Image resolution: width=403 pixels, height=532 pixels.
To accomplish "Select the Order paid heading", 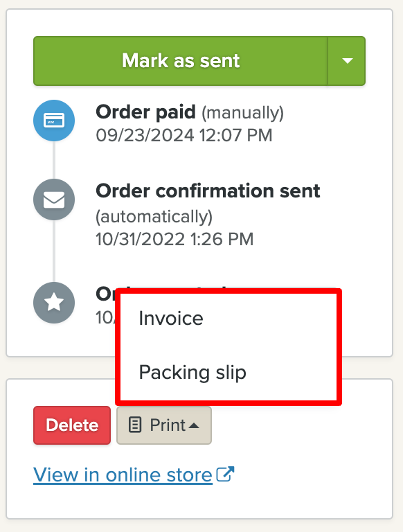I will [x=146, y=112].
